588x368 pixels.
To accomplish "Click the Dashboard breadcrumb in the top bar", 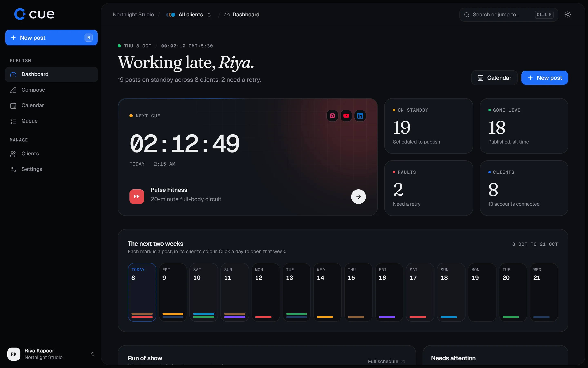I will pos(242,15).
